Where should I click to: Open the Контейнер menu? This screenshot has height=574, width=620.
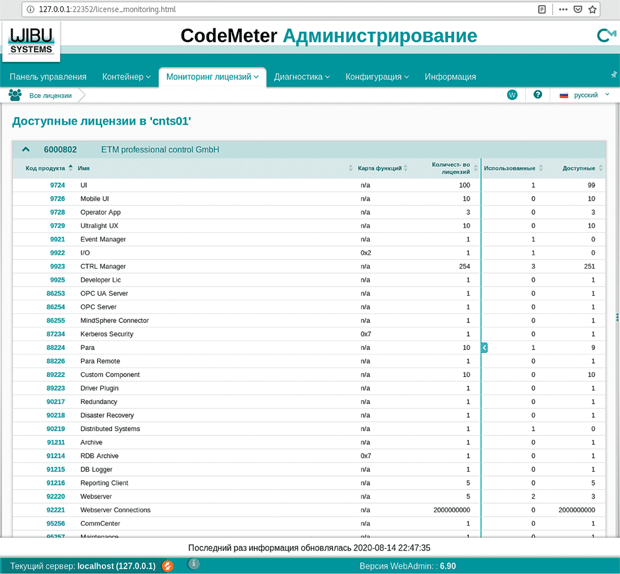coord(126,77)
